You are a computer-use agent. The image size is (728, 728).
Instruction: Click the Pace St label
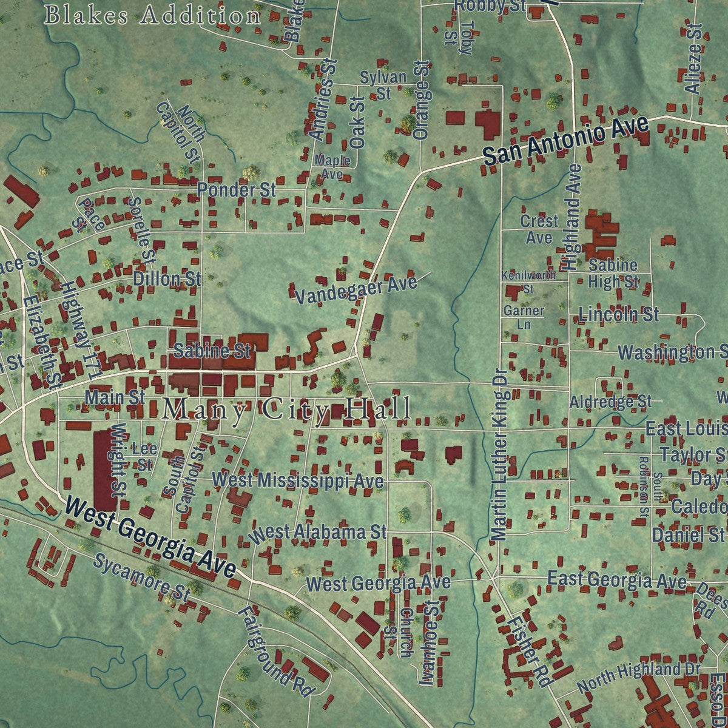87,217
